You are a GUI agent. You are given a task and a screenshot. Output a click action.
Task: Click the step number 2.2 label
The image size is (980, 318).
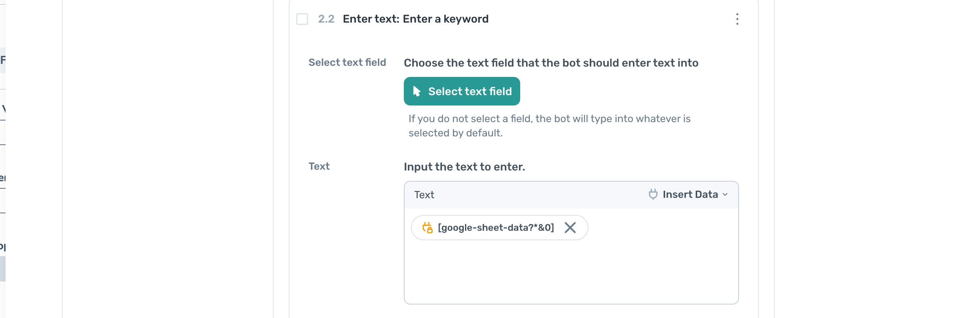click(326, 19)
